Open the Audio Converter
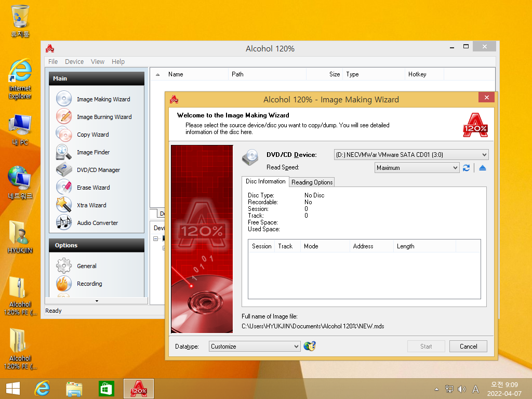This screenshot has width=532, height=399. (x=97, y=222)
